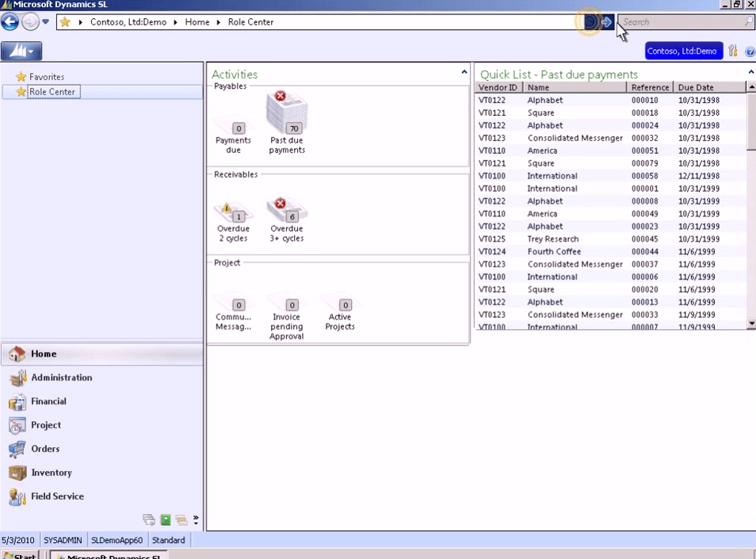This screenshot has width=756, height=559.
Task: Select the Orders module icon
Action: coord(18,449)
